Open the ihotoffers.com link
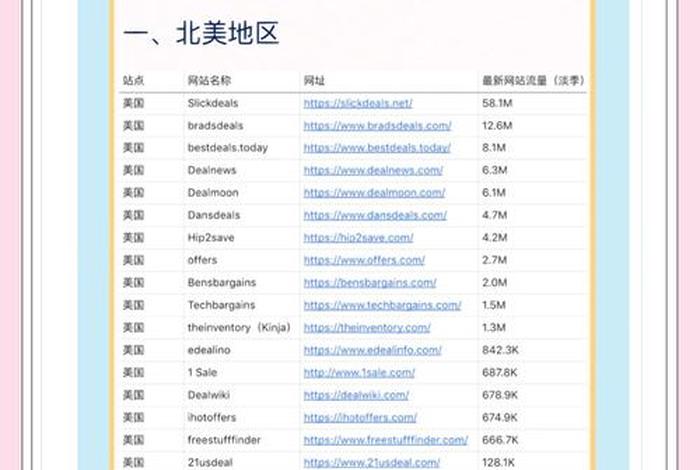Image resolution: width=700 pixels, height=470 pixels. click(360, 417)
